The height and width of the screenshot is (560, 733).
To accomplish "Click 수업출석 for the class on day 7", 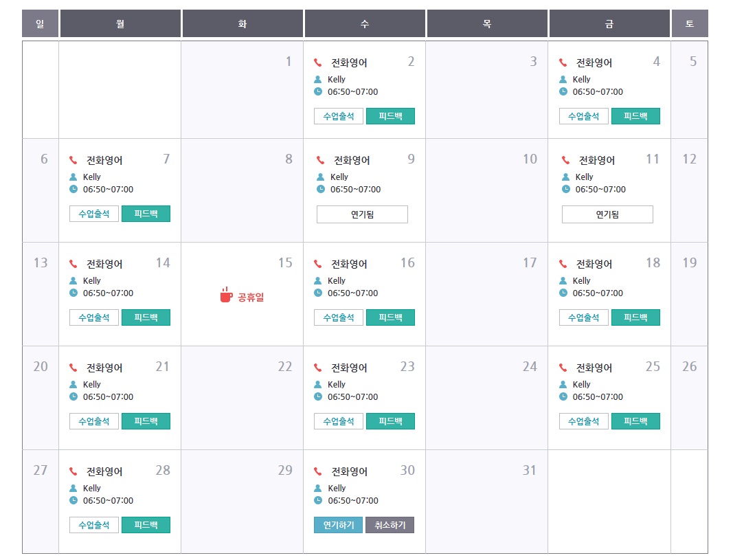I will pos(94,214).
